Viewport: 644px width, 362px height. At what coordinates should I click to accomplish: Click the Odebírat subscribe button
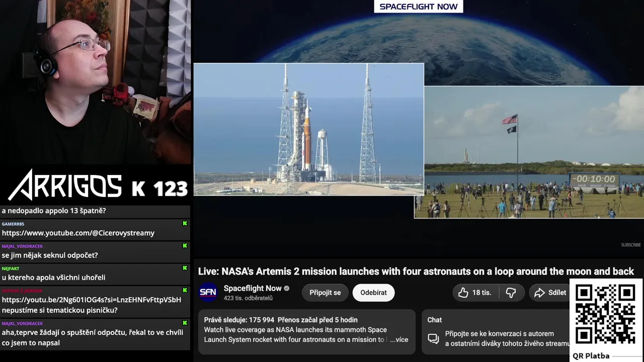373,293
